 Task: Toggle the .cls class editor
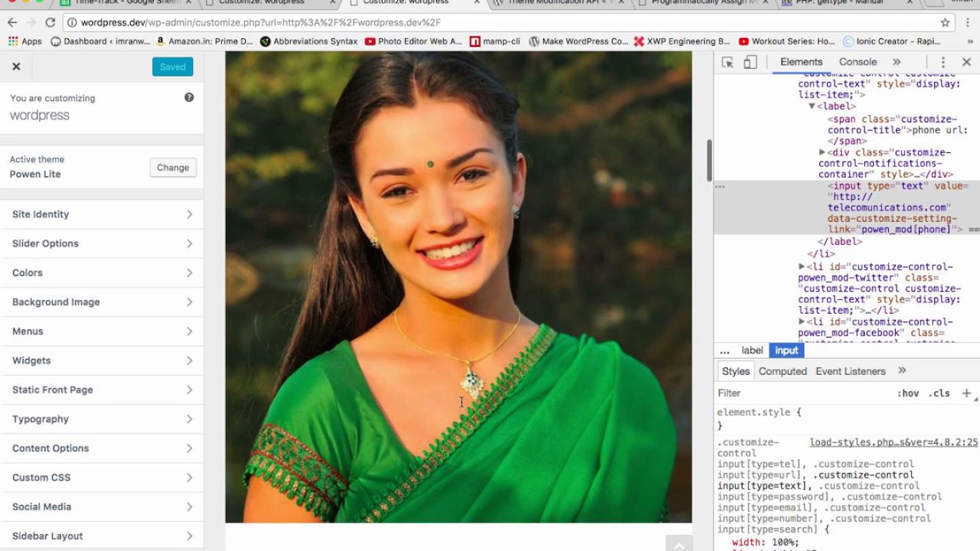(x=939, y=393)
